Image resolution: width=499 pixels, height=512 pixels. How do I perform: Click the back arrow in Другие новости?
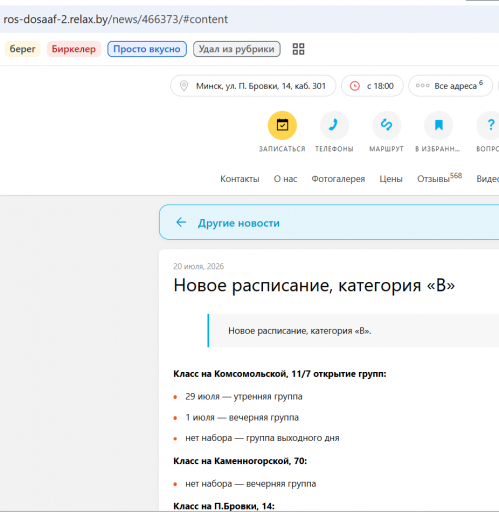click(181, 222)
